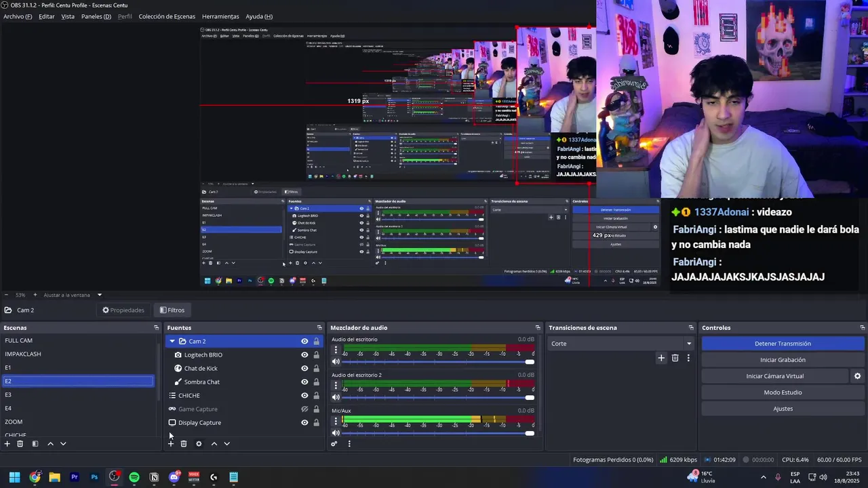Open source properties gear in Fuentes toolbar
Screen dimensions: 868x488
point(199,444)
